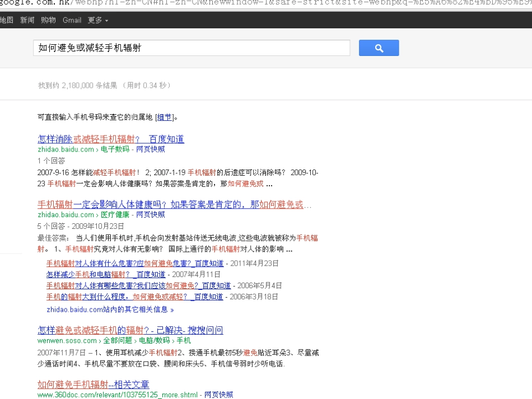Select 购物 in the top navigation bar
This screenshot has width=532, height=399.
(x=49, y=20)
